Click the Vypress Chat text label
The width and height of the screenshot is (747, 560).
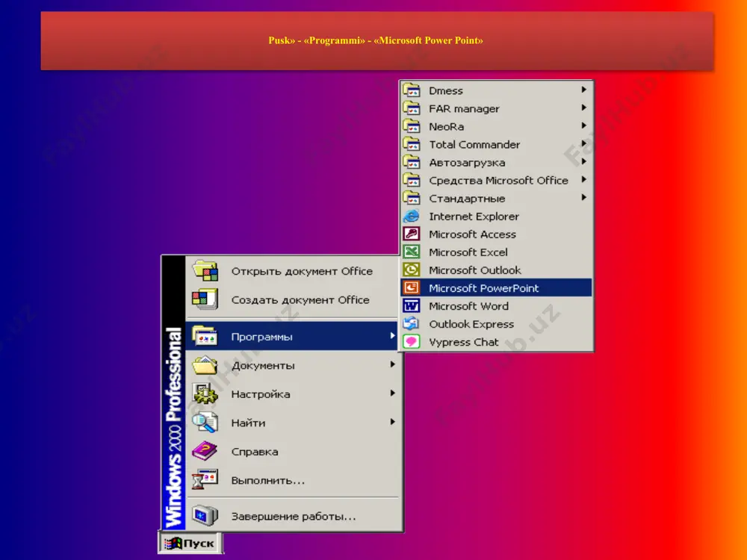(464, 343)
